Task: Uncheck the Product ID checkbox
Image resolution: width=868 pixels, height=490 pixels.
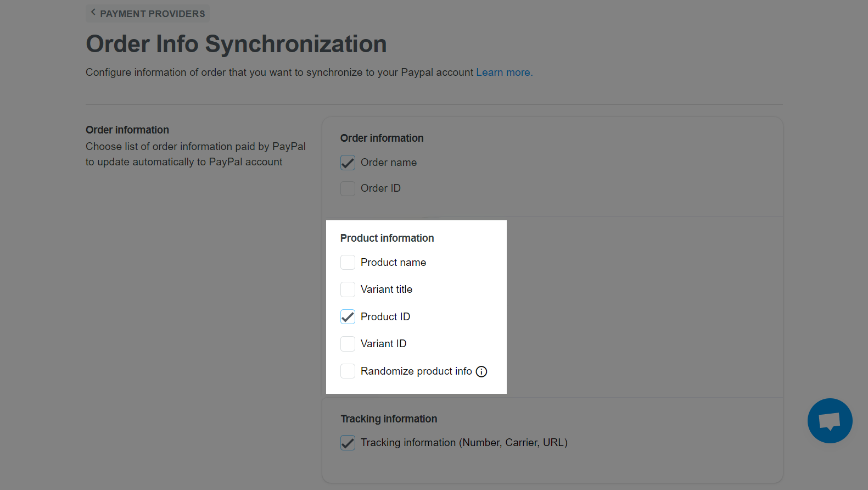Action: (348, 317)
